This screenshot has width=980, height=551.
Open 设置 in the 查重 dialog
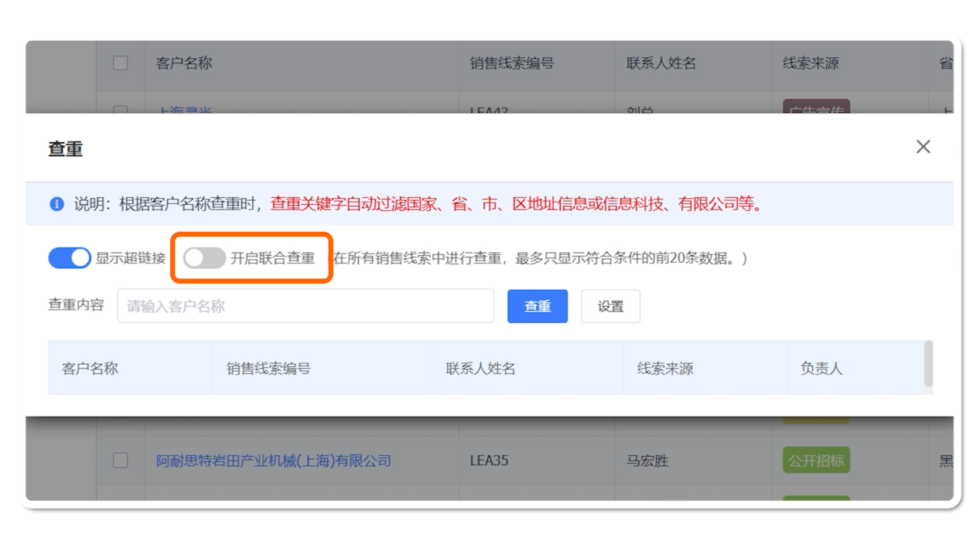pos(610,306)
